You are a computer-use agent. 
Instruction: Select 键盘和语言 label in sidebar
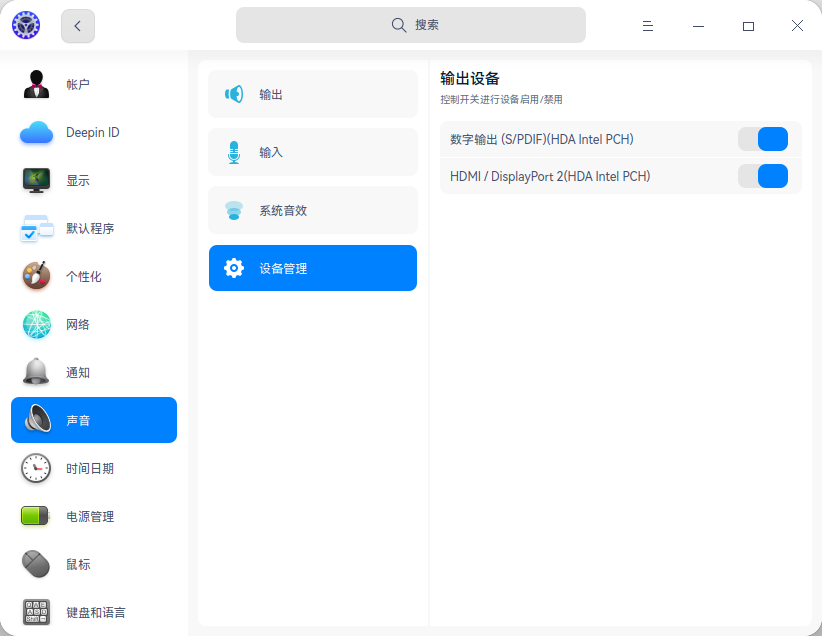pyautogui.click(x=95, y=612)
